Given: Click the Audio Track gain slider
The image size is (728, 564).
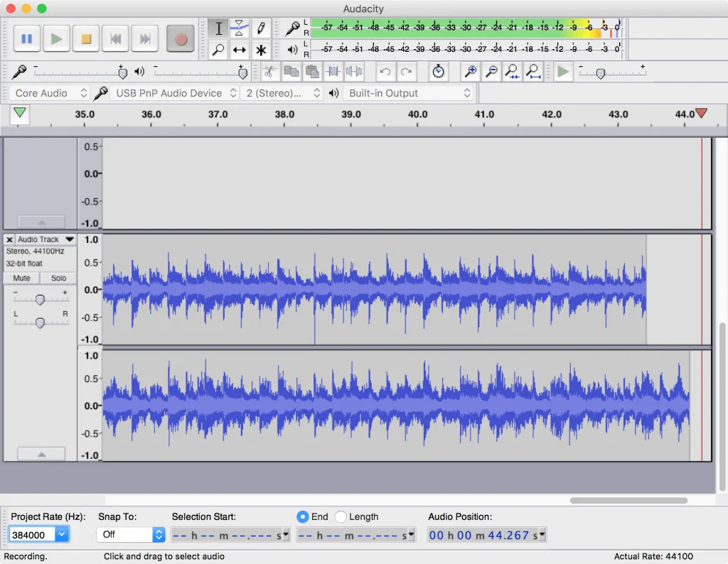Looking at the screenshot, I should pos(40,300).
